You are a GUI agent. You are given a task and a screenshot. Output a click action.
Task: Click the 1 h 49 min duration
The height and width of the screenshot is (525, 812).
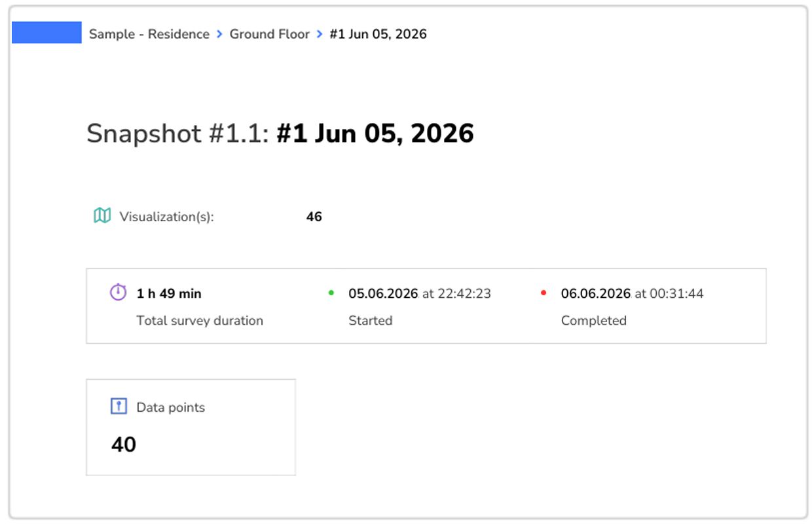(x=169, y=293)
